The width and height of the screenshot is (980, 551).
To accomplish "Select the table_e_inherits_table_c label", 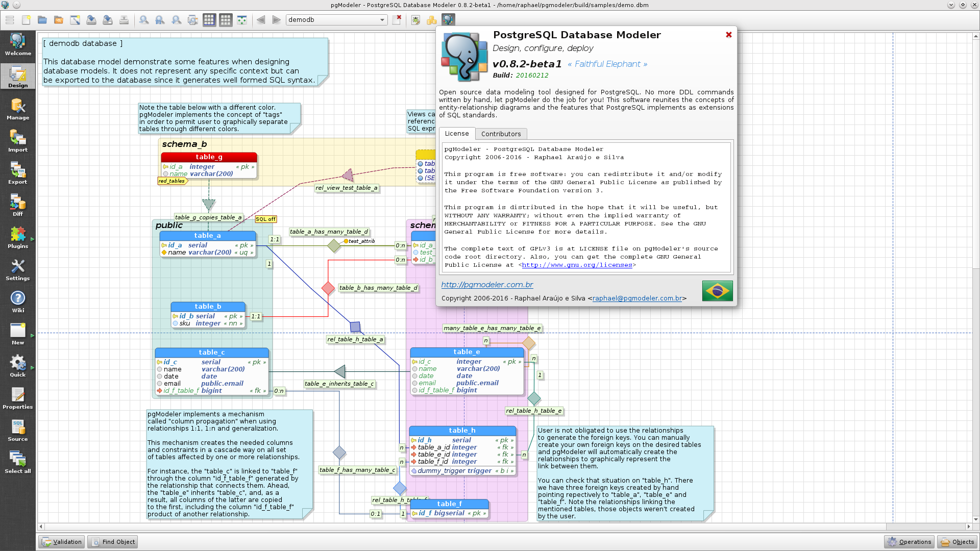I will (339, 384).
